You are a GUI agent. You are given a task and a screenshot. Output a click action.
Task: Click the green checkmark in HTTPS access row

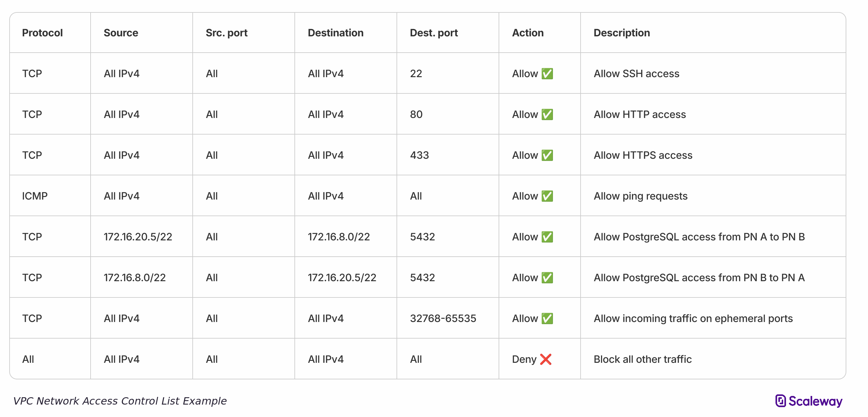click(x=547, y=155)
